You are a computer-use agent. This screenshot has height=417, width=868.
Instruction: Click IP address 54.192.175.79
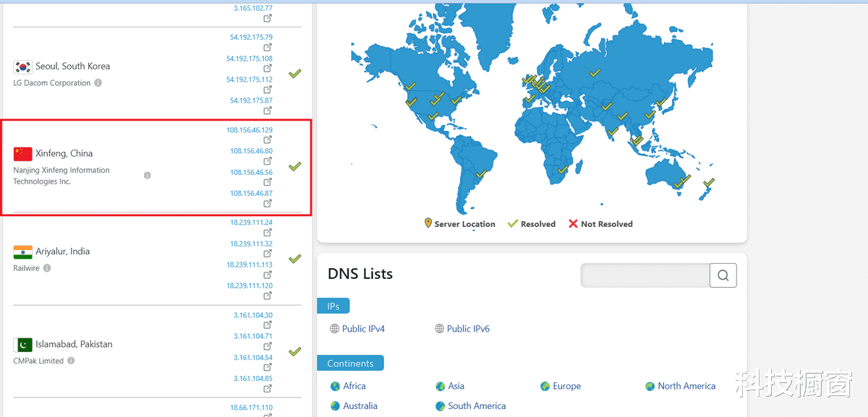coord(251,38)
